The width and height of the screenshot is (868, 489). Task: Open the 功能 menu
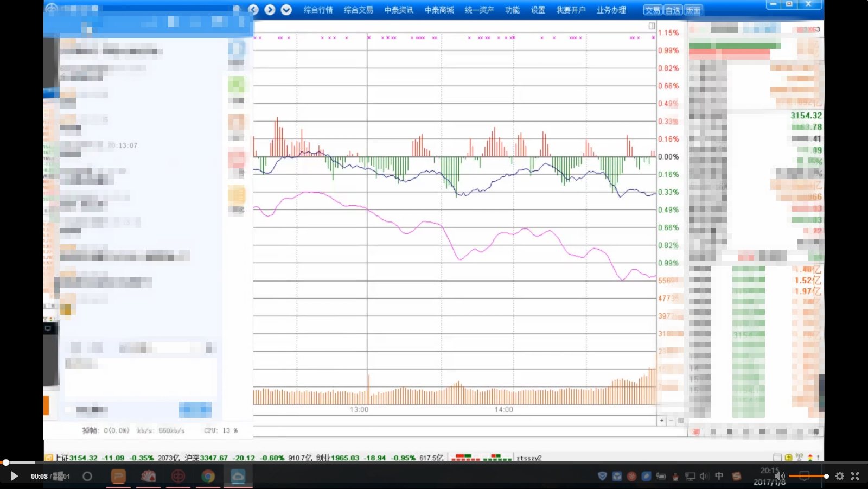[x=512, y=10]
